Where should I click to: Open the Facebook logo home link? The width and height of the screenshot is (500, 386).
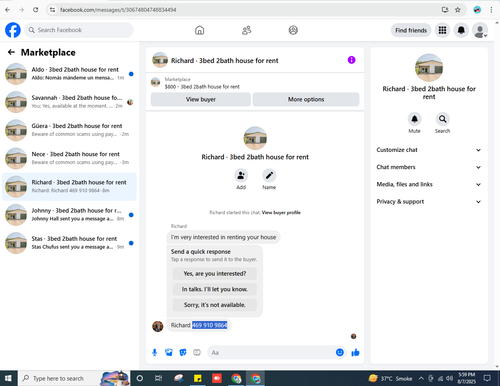(13, 30)
